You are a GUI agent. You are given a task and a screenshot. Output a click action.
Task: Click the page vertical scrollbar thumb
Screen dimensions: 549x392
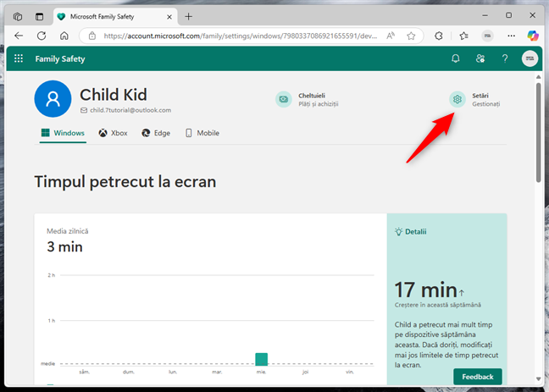click(539, 132)
